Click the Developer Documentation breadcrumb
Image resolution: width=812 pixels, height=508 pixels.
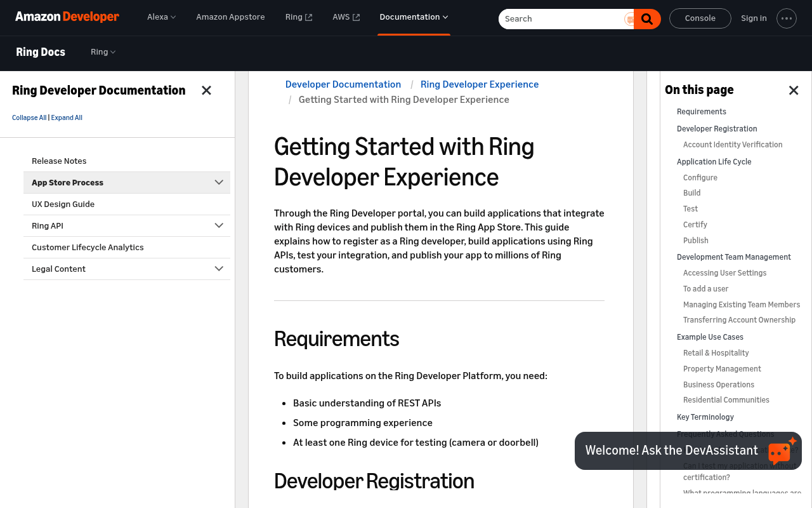[343, 84]
